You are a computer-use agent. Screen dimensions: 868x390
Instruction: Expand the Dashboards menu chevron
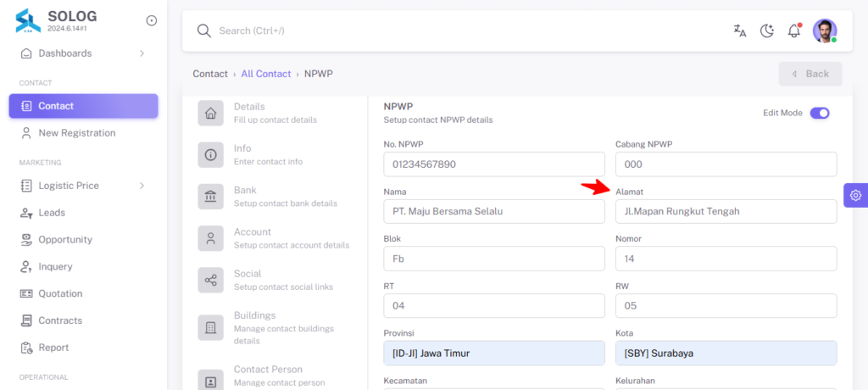coord(142,53)
